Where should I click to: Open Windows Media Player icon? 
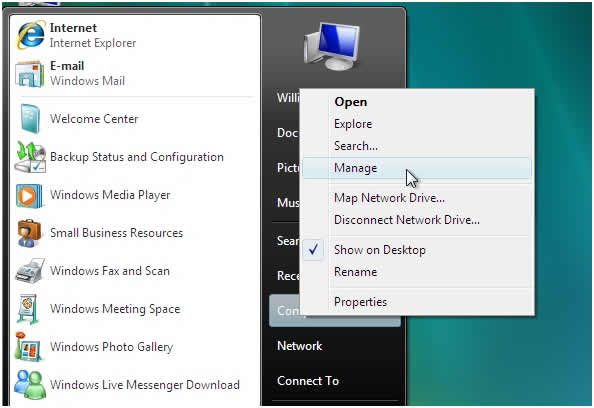coord(29,195)
